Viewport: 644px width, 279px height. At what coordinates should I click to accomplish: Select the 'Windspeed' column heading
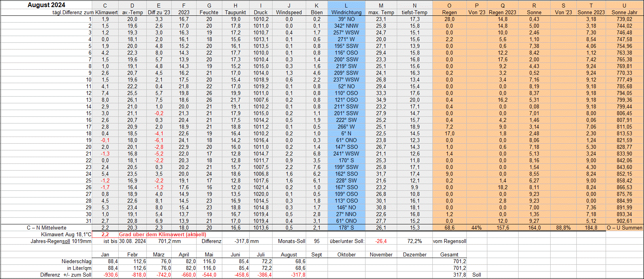pos(289,12)
